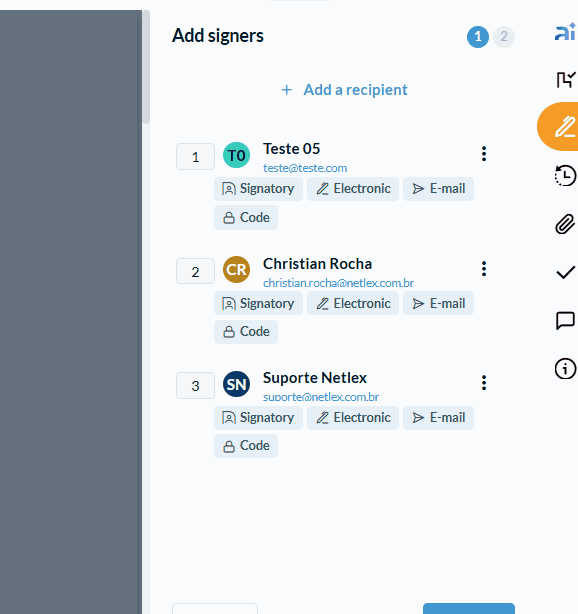This screenshot has height=614, width=578.
Task: Select Electronic tag of Teste 05
Action: pyautogui.click(x=353, y=189)
